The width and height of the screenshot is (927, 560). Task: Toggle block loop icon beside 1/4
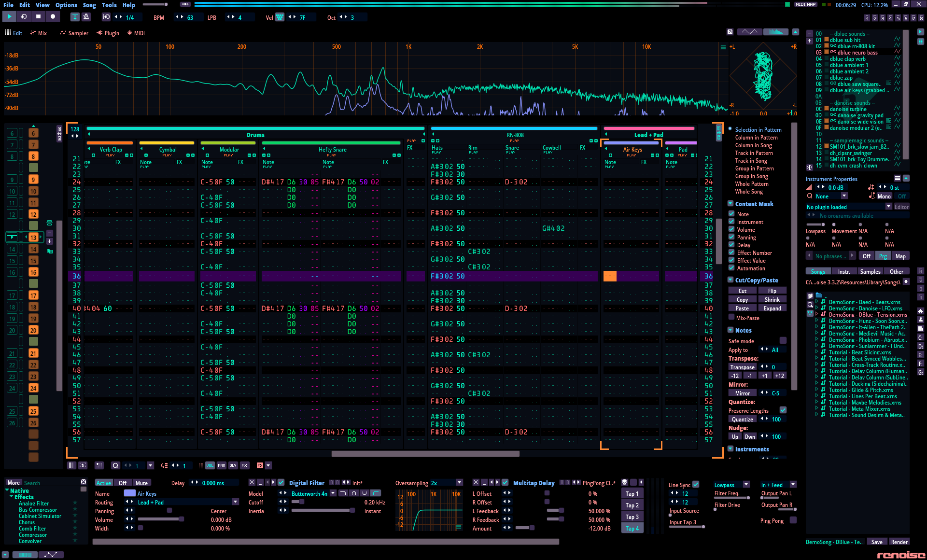[106, 17]
